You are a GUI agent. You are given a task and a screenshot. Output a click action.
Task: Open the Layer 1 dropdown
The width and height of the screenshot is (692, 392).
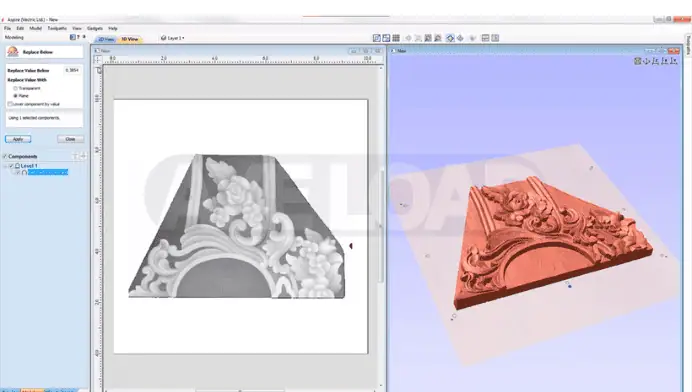173,38
